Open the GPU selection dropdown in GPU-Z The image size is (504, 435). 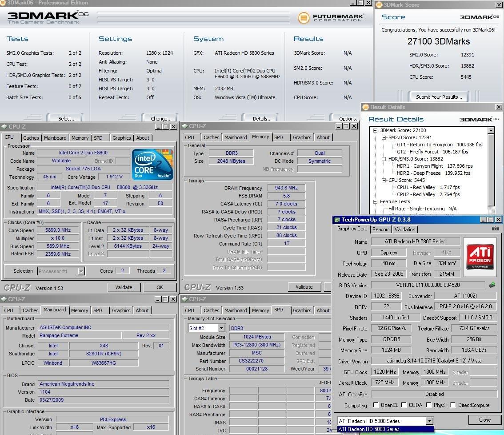[x=429, y=421]
